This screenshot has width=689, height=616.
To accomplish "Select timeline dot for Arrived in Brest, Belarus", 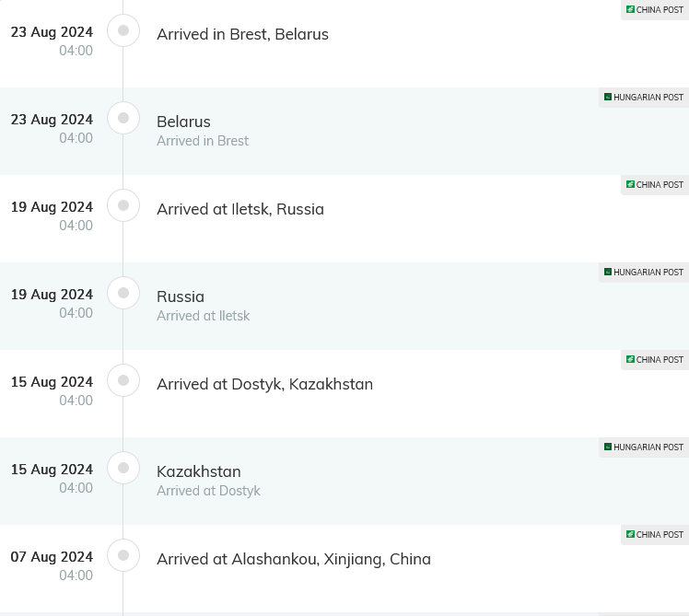I will click(x=123, y=30).
